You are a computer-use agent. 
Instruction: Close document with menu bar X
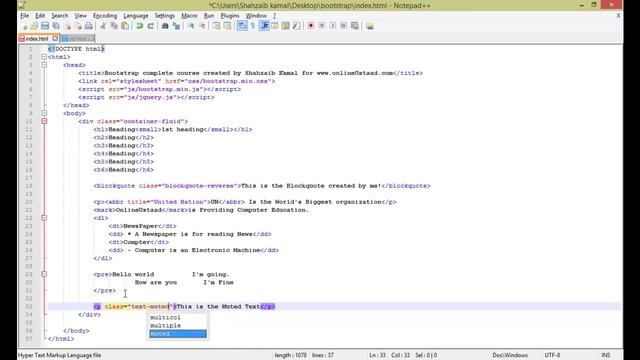tap(618, 16)
